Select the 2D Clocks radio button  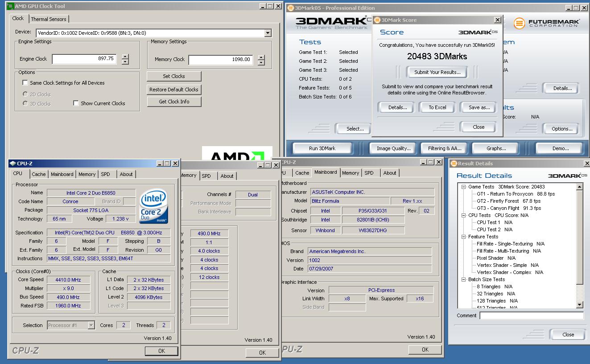[25, 94]
